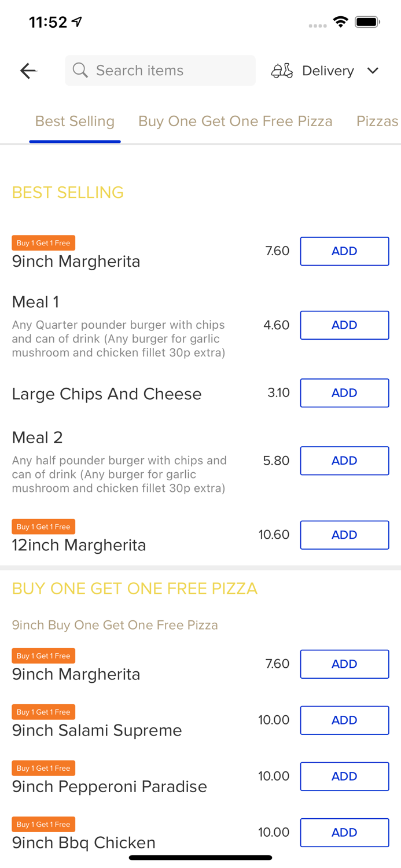The height and width of the screenshot is (868, 401).
Task: Add 9inch Margherita to the order
Action: 344,251
